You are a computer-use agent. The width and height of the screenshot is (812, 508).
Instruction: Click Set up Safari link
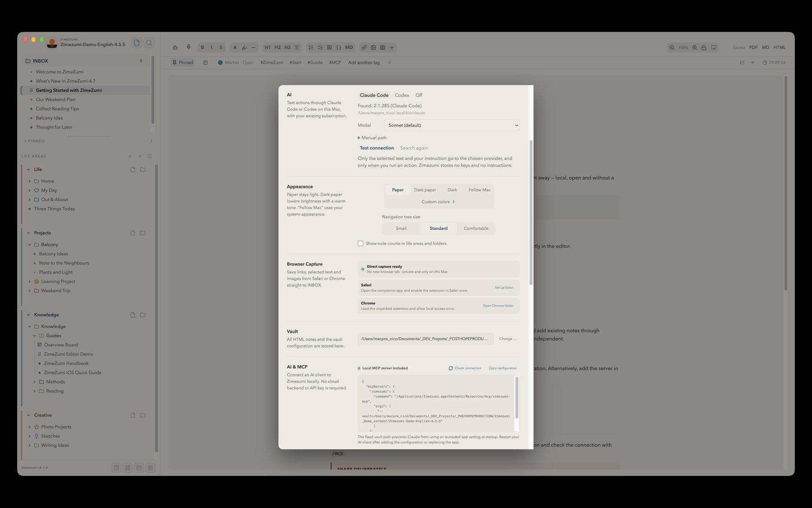point(504,288)
